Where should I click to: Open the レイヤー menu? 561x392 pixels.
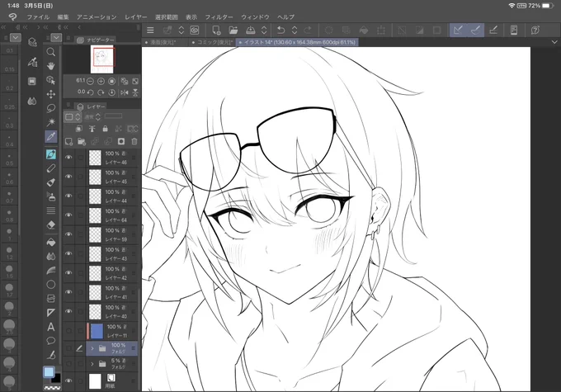tap(136, 17)
